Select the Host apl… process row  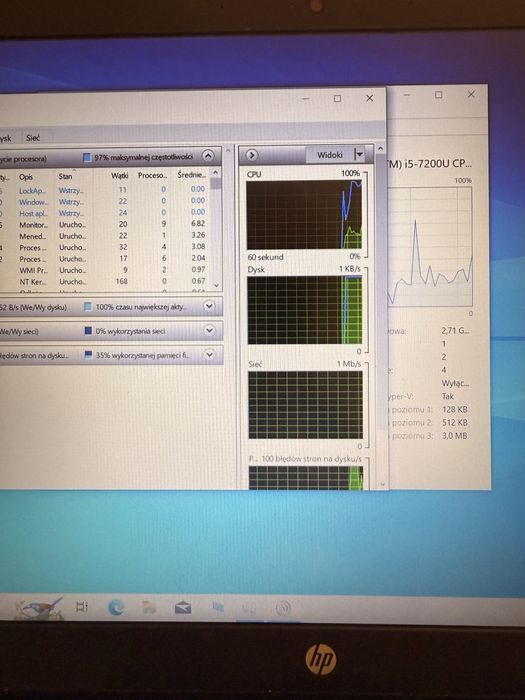click(105, 213)
